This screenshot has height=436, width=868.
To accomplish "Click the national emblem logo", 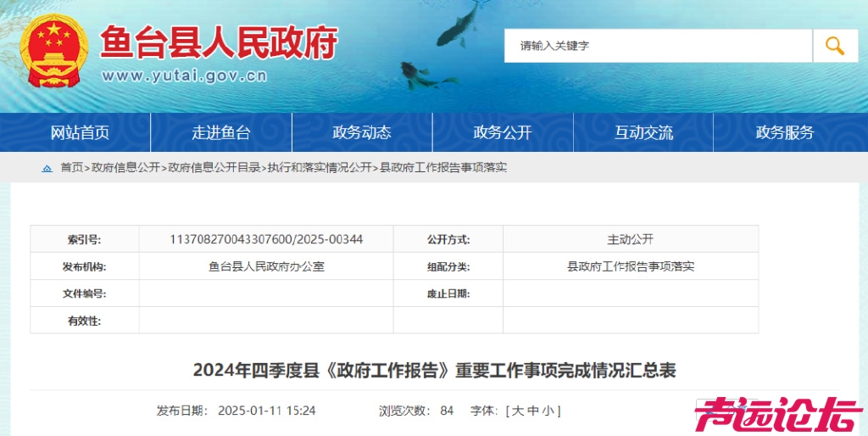I will click(53, 50).
